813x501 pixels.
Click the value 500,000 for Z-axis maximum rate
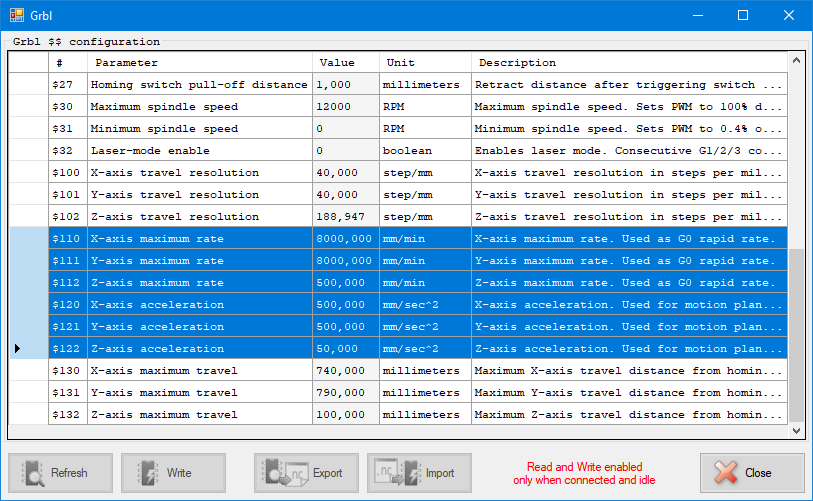(x=346, y=283)
